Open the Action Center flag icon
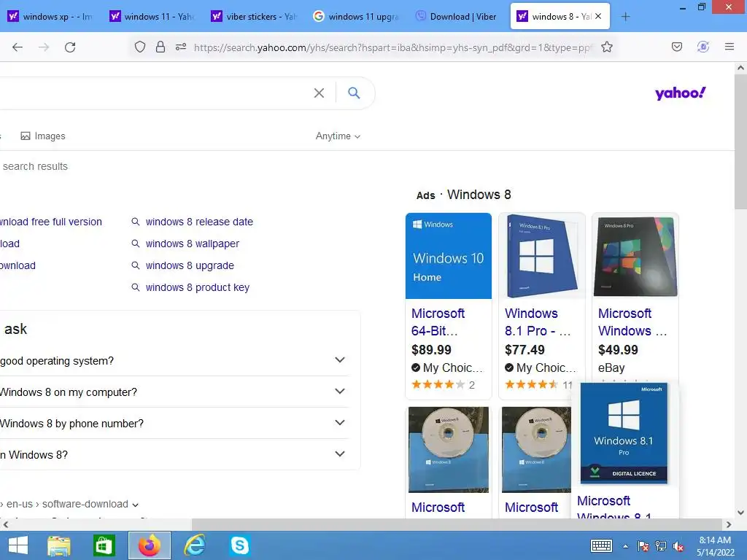747x560 pixels. pos(643,546)
